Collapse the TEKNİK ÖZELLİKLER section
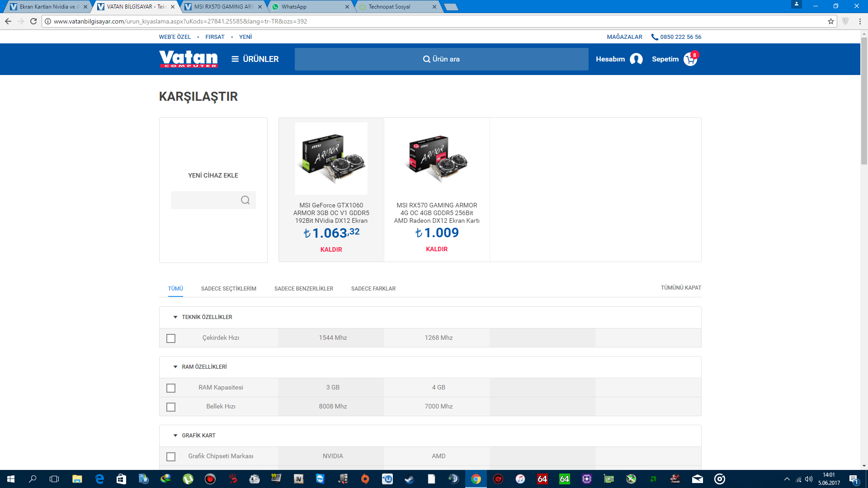This screenshot has height=488, width=868. (x=175, y=317)
